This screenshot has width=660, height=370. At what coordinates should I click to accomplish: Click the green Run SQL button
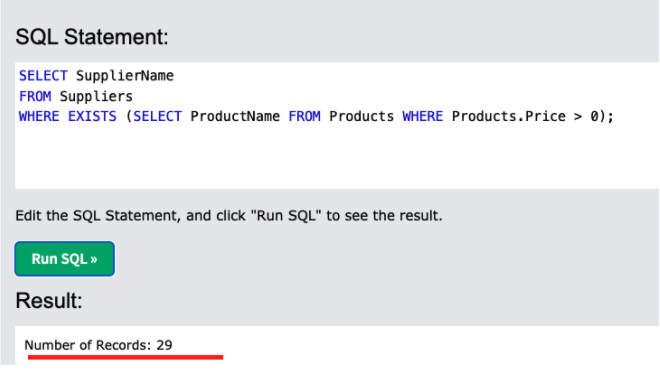[x=64, y=259]
